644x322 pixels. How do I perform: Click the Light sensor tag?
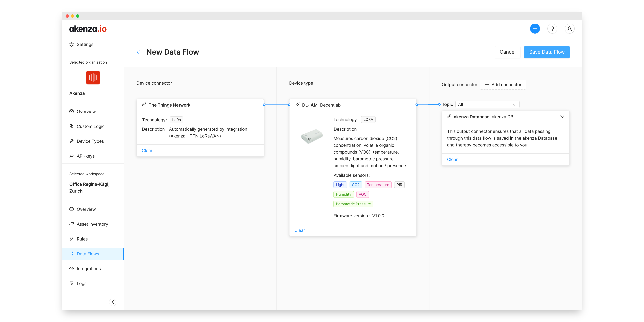(x=340, y=185)
